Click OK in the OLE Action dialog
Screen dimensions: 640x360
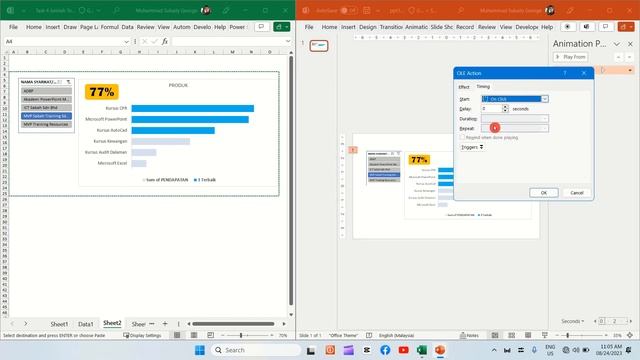pos(544,193)
